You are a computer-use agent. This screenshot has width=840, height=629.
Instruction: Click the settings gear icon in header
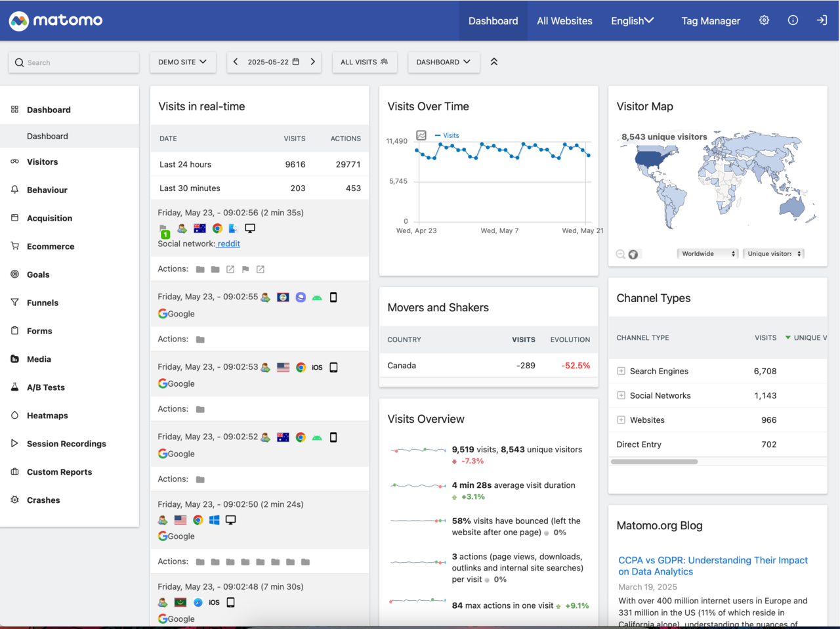(x=764, y=20)
